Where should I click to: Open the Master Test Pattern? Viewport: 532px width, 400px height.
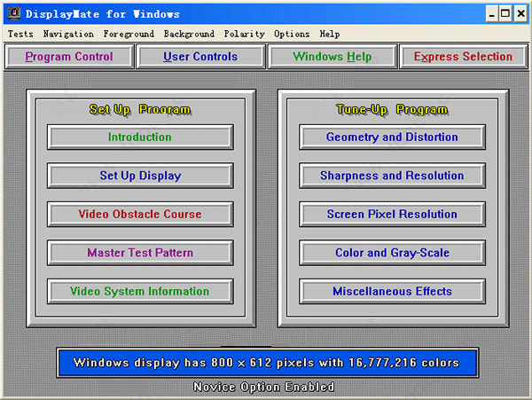coord(140,253)
